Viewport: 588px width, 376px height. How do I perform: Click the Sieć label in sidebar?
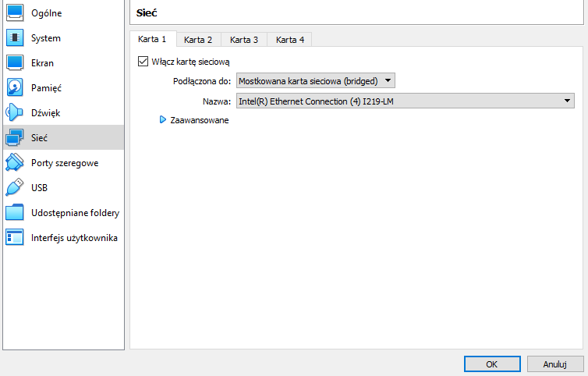pyautogui.click(x=39, y=138)
